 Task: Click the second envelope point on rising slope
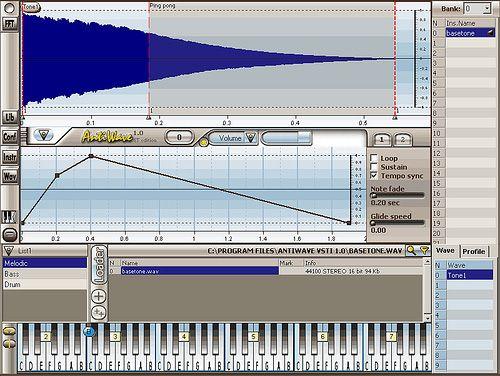(x=57, y=175)
